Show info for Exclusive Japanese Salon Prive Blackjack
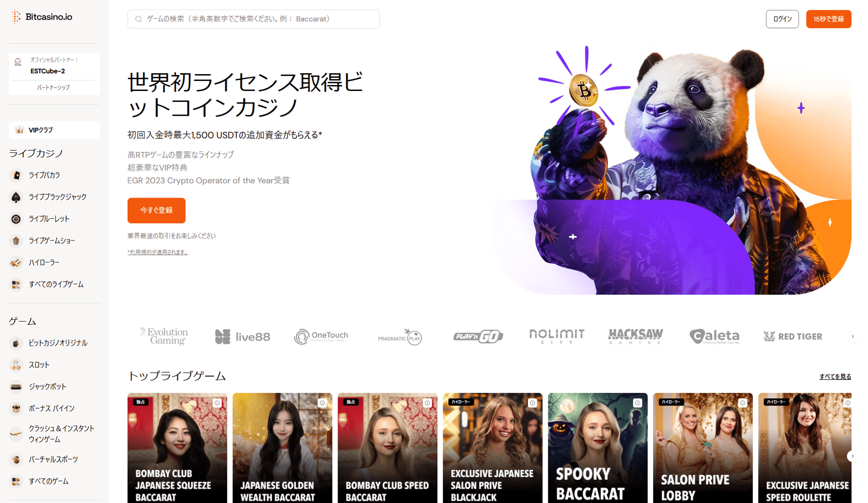The height and width of the screenshot is (503, 868). (533, 403)
